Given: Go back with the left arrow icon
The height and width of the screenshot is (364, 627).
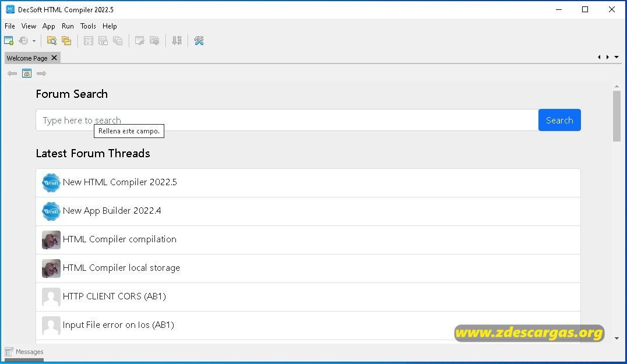Looking at the screenshot, I should [x=12, y=73].
